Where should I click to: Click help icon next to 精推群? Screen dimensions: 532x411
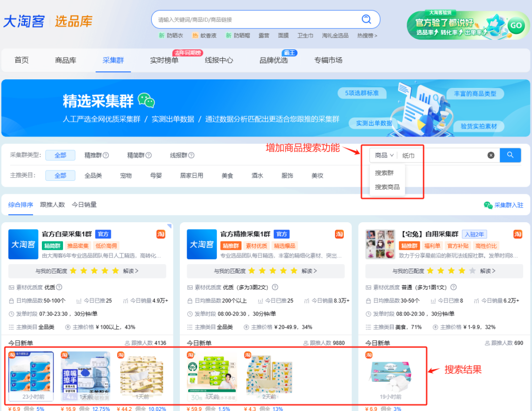[x=106, y=155]
